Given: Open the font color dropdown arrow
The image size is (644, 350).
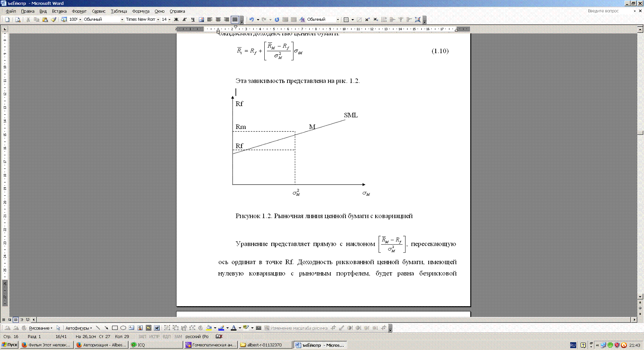Looking at the screenshot, I should [240, 328].
